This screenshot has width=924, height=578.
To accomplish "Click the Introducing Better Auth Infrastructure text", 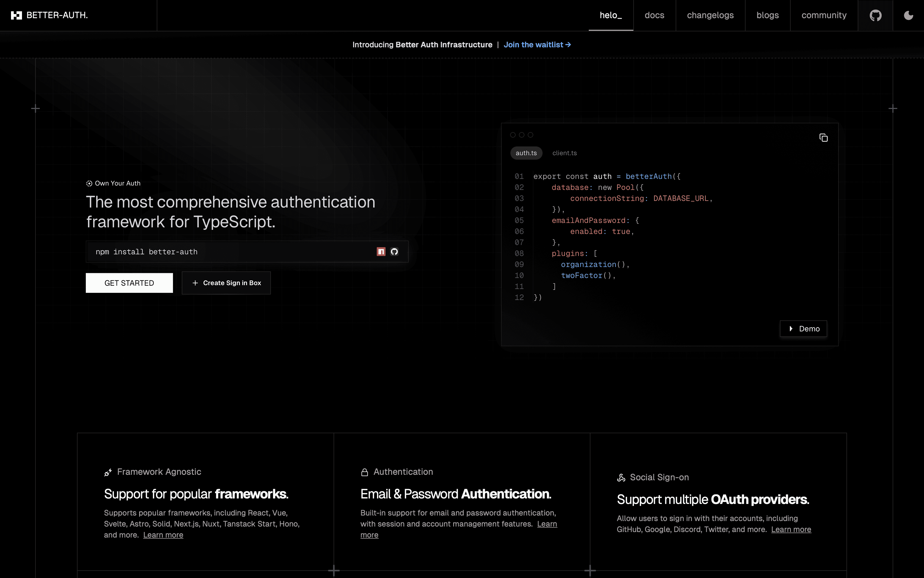I will pos(422,45).
